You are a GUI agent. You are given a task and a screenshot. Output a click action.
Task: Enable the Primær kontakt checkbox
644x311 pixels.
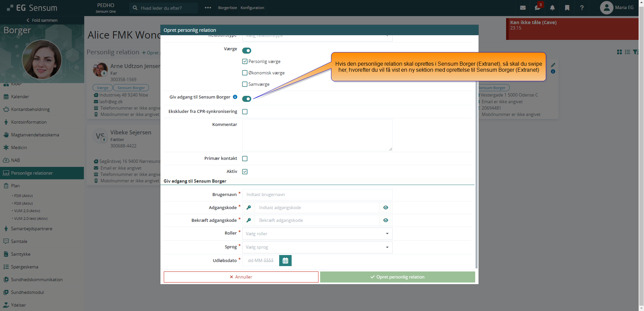(x=245, y=159)
